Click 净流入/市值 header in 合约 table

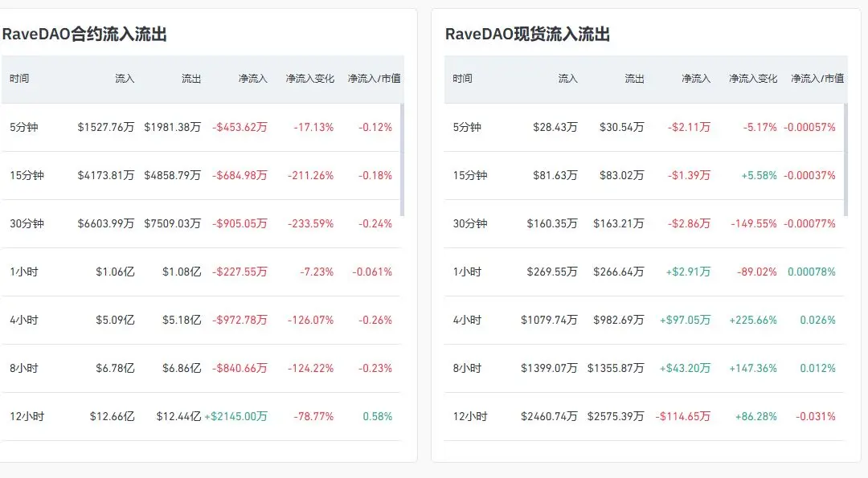click(x=374, y=79)
